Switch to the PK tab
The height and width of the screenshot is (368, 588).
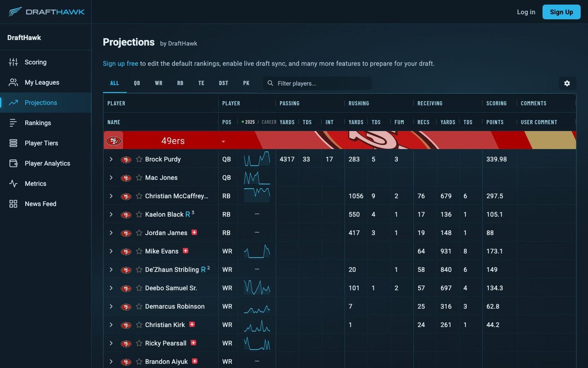pos(246,83)
